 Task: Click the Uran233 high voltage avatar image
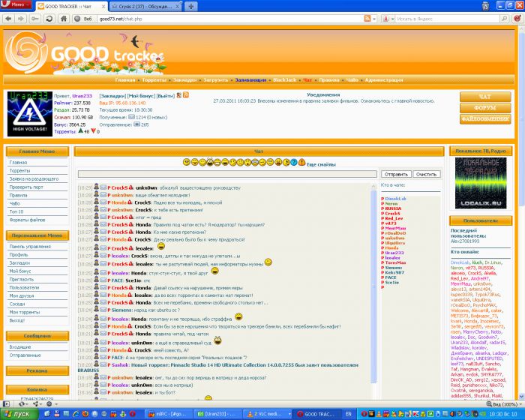pyautogui.click(x=28, y=114)
